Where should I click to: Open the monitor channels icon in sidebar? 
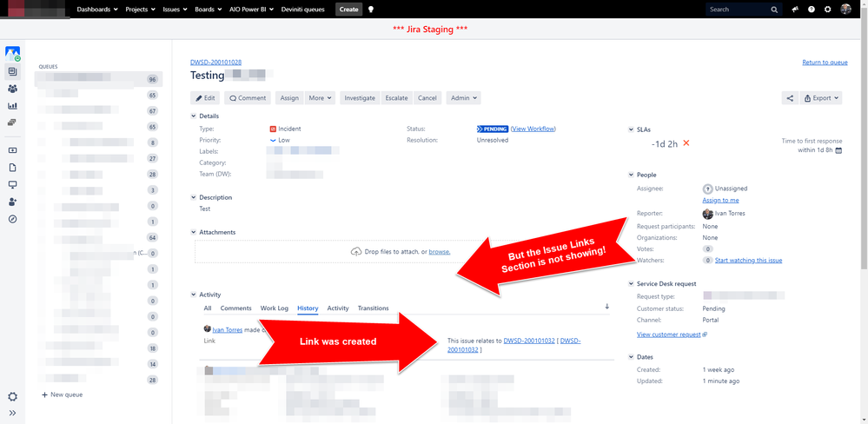click(x=12, y=185)
